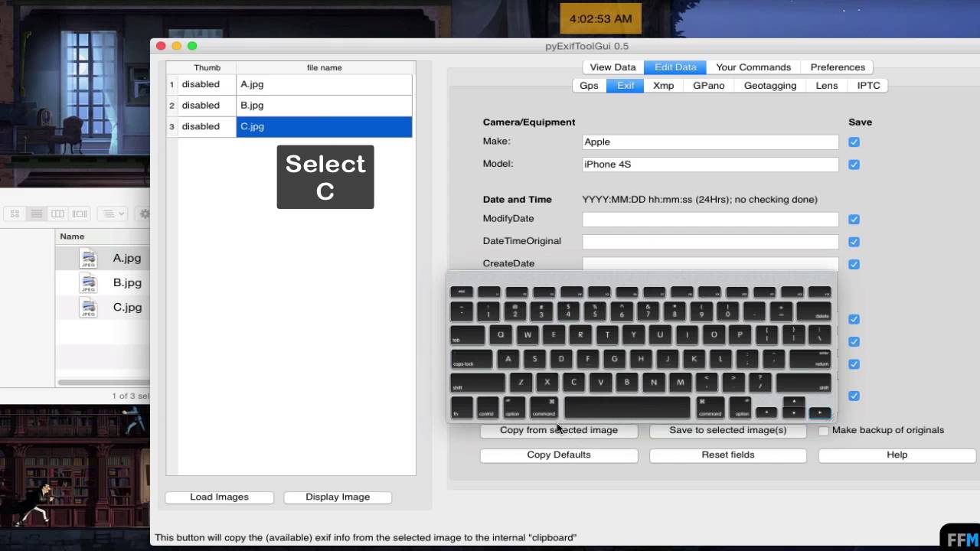
Task: Click the JPEG icon of C.jpg in Finder
Action: pyautogui.click(x=89, y=307)
